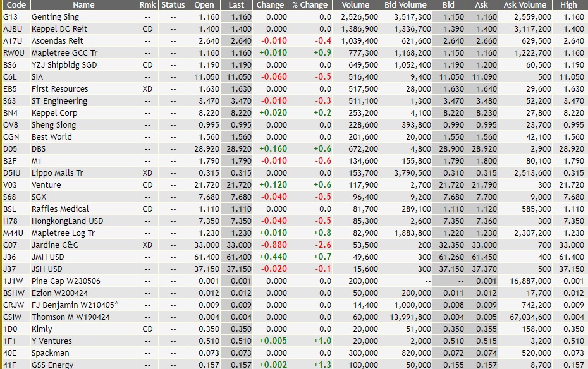Click Genting Sing volume 2,526,500
The image size is (588, 369).
click(359, 17)
